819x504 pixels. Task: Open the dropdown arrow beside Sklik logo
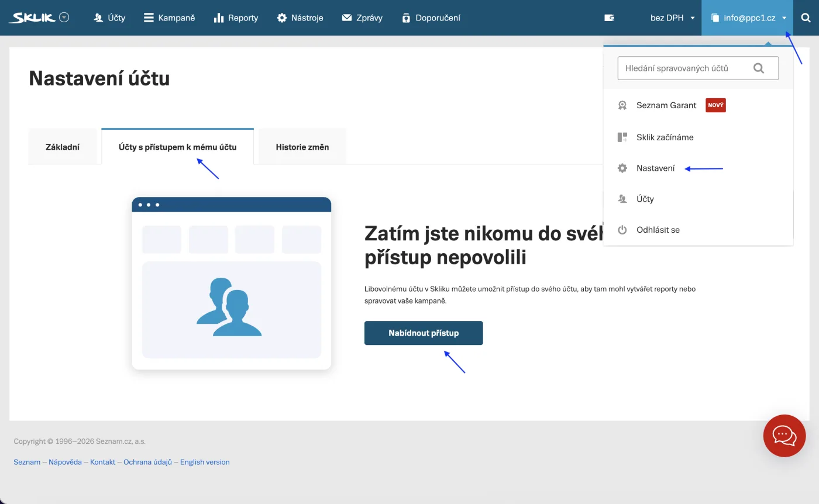(64, 18)
